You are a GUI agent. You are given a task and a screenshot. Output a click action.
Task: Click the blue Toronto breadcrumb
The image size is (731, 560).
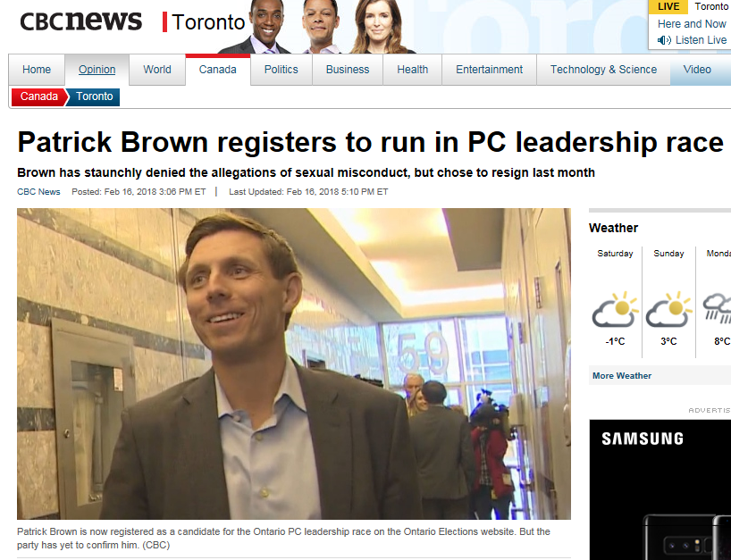coord(94,96)
